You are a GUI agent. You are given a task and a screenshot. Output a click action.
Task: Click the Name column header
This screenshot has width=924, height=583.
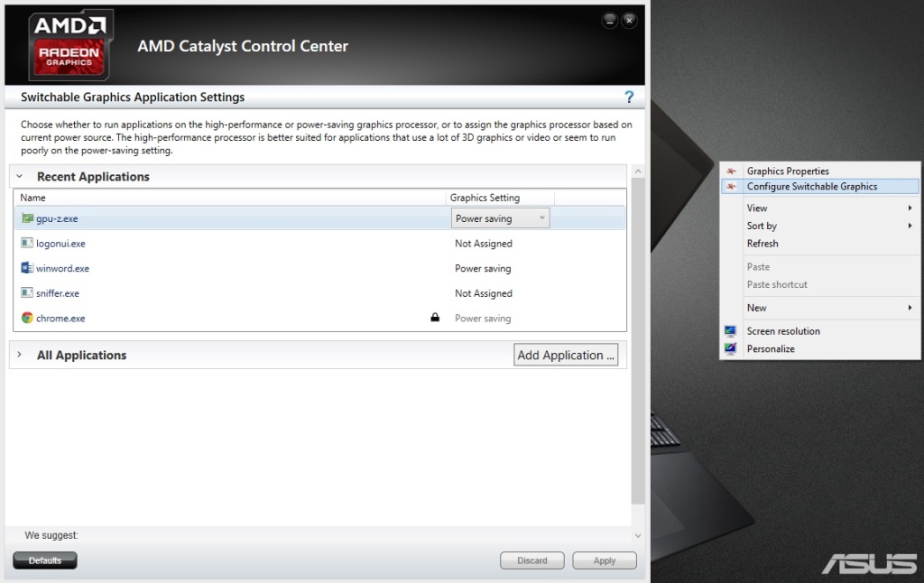[x=32, y=198]
